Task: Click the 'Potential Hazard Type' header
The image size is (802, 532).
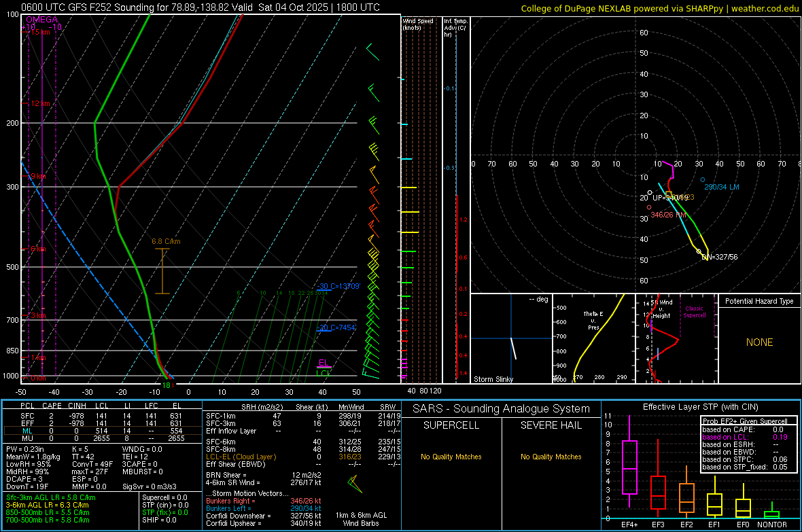Action: (759, 301)
